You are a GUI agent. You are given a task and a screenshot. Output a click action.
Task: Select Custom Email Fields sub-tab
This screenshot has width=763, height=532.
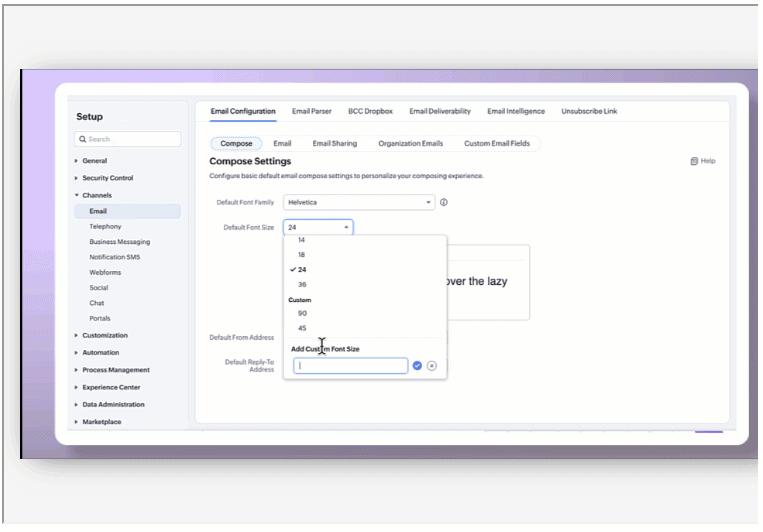pos(497,144)
